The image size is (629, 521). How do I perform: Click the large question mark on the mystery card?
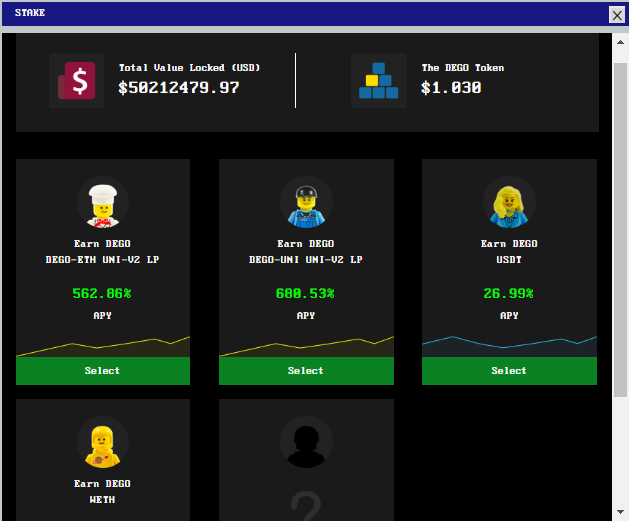click(x=306, y=506)
